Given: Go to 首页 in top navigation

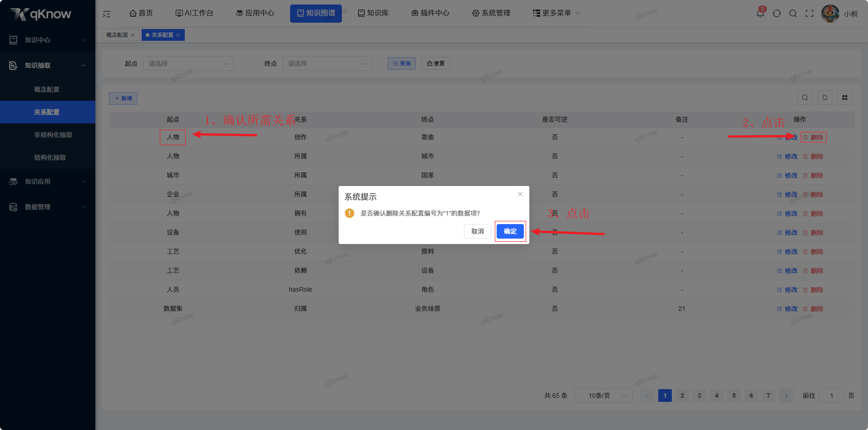Looking at the screenshot, I should coord(141,13).
